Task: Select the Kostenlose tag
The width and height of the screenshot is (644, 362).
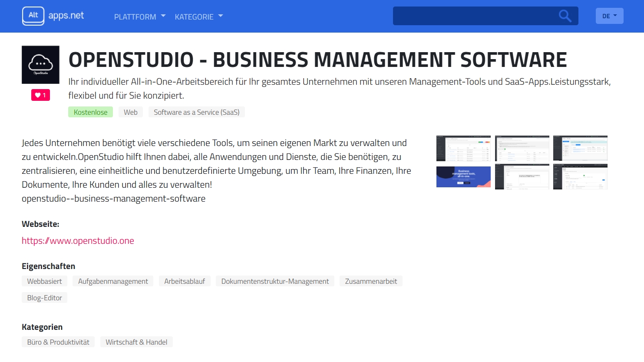Action: click(x=90, y=112)
